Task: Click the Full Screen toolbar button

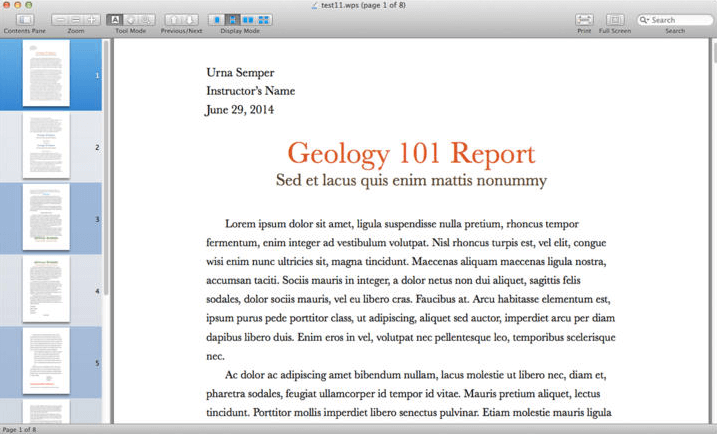Action: click(615, 20)
